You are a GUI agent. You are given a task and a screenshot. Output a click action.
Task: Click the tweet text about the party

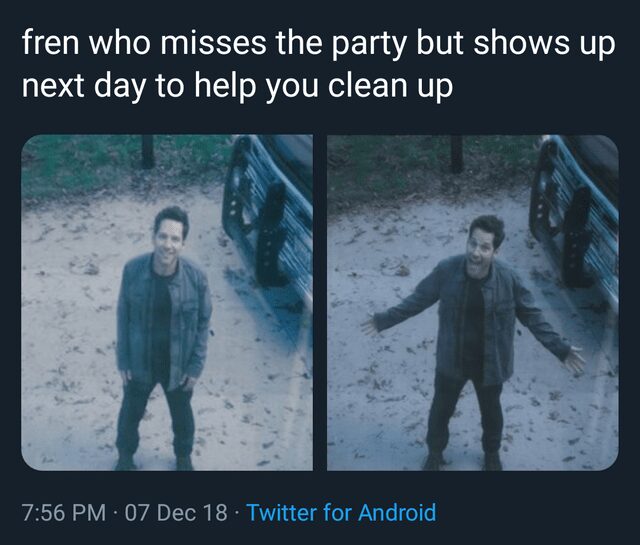click(x=318, y=64)
